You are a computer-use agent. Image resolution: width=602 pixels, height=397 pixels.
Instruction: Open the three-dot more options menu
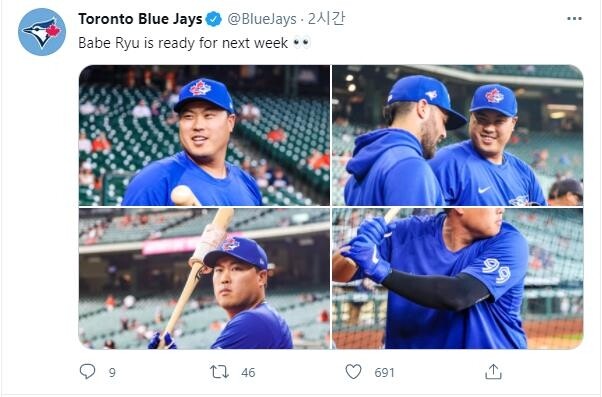click(574, 18)
